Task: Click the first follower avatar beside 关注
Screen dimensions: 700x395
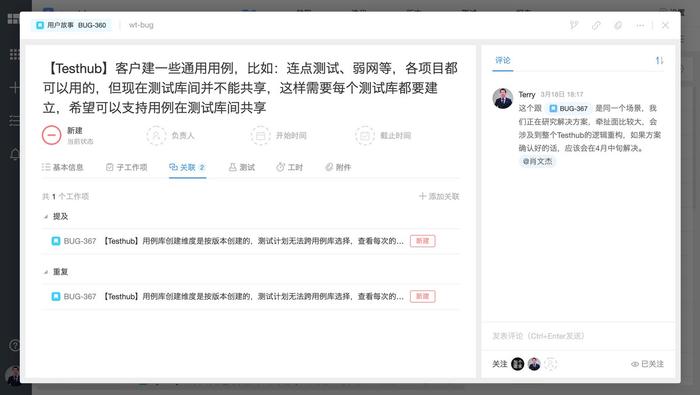Action: coord(517,364)
